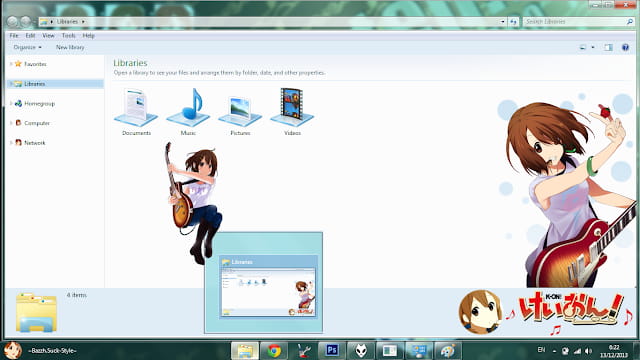This screenshot has height=360, width=640.
Task: Expand the Favorites tree node
Action: pyautogui.click(x=11, y=64)
